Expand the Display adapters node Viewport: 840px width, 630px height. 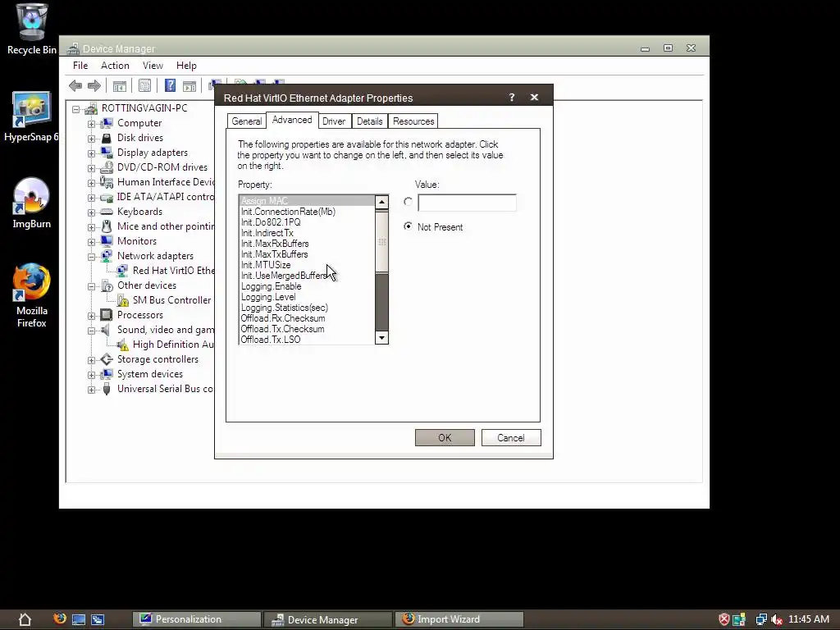92,153
